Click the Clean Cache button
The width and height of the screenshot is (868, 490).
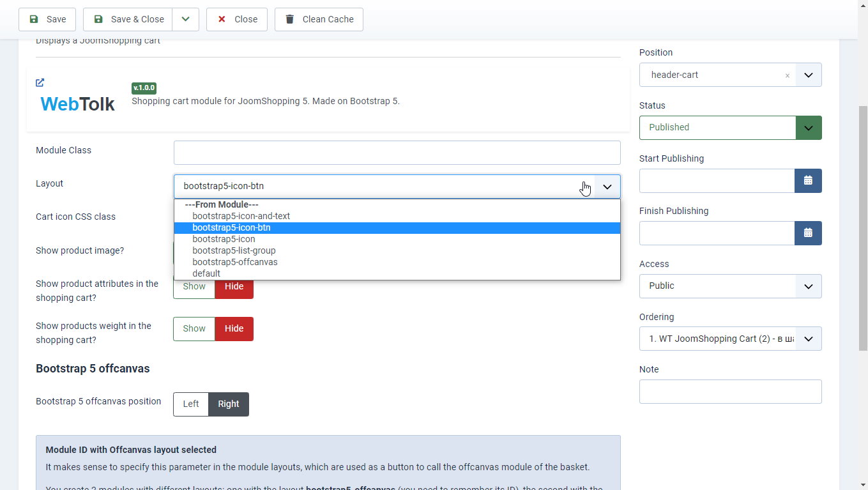(x=319, y=19)
